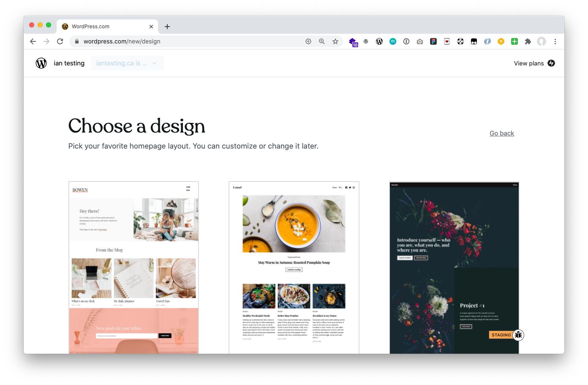Click the orange circle extension icon
The image size is (588, 385).
[501, 41]
